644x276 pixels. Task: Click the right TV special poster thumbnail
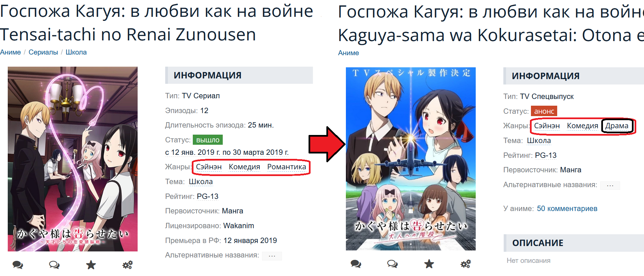click(x=411, y=159)
